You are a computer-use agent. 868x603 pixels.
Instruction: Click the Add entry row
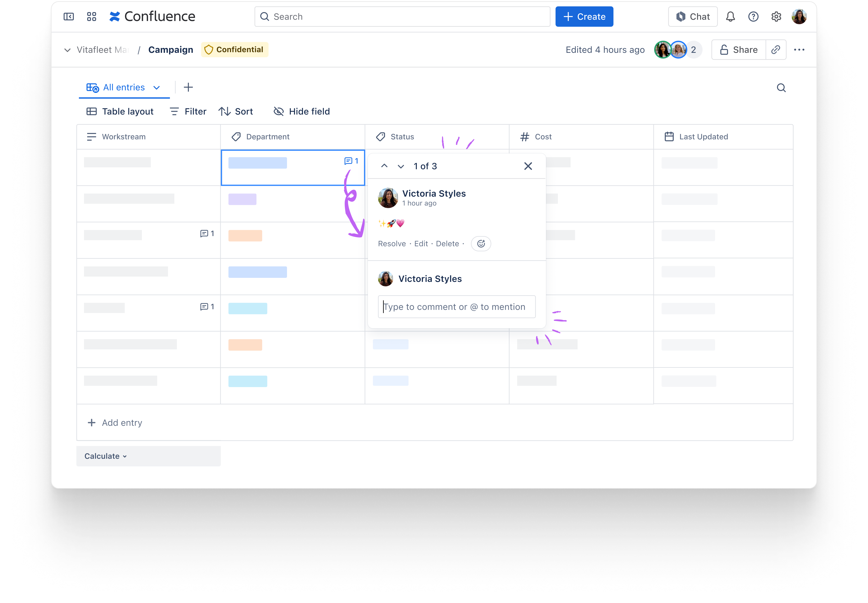click(x=435, y=423)
